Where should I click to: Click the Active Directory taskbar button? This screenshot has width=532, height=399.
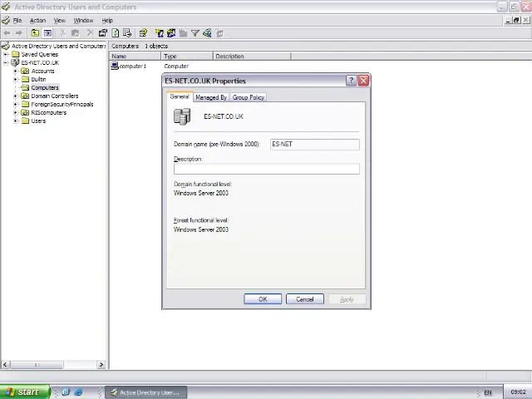[x=146, y=392]
